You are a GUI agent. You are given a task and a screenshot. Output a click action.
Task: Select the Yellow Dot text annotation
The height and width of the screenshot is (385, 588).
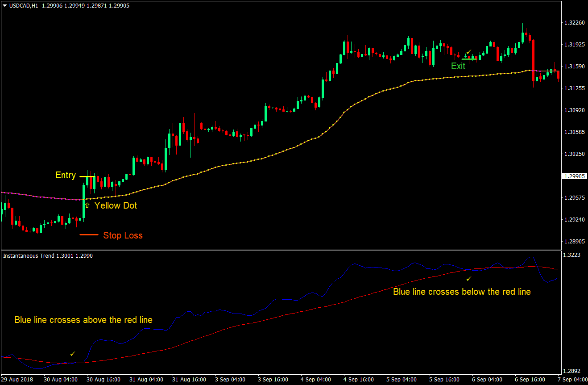[x=116, y=205]
